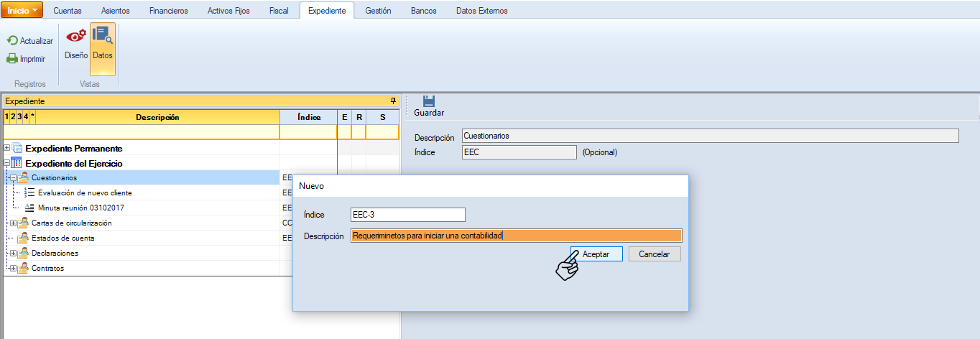
Task: Collapse the Expediente del Ejercicio node
Action: (x=7, y=163)
